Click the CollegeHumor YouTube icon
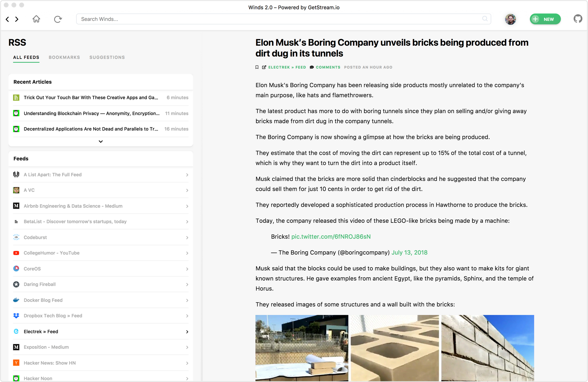Screen dimensions: 588x382 16,253
